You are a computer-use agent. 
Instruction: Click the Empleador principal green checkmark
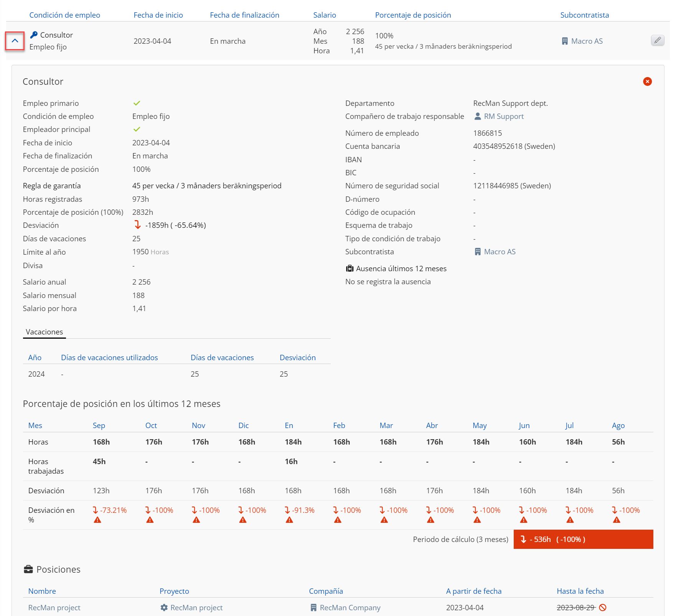click(137, 129)
